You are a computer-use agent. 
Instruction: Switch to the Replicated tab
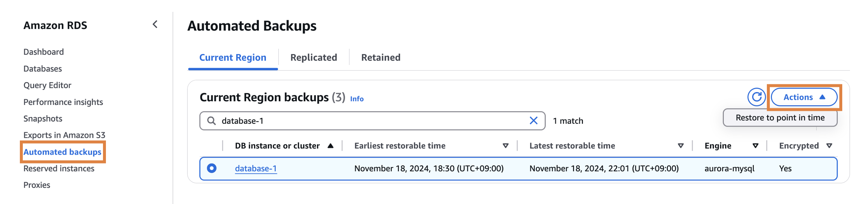[x=313, y=58]
